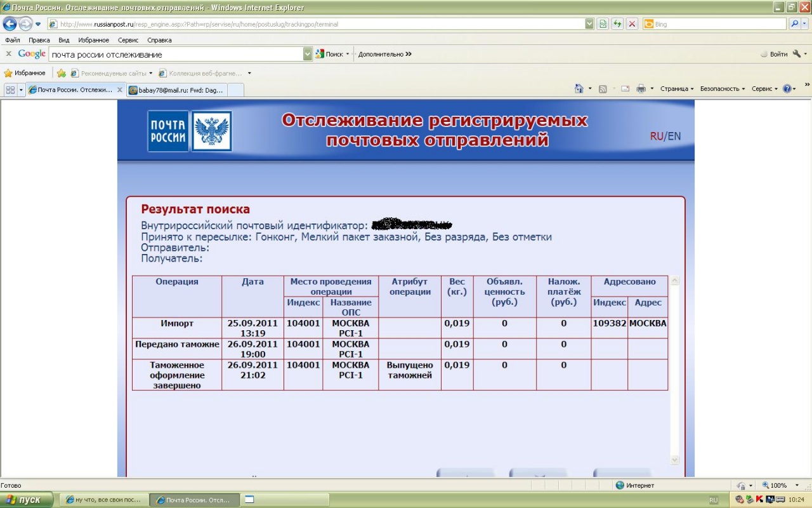
Task: Select the Выпущено таможней attribute cell
Action: (410, 375)
